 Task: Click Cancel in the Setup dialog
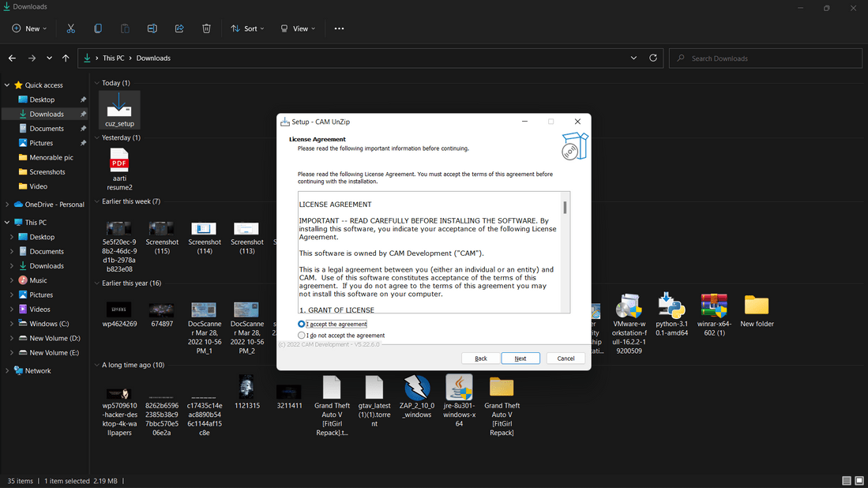tap(566, 358)
